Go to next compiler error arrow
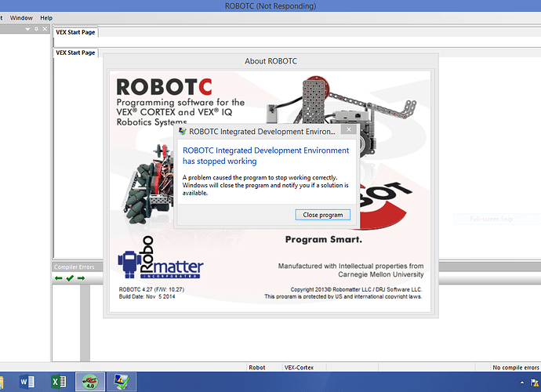The height and width of the screenshot is (392, 541). (81, 278)
